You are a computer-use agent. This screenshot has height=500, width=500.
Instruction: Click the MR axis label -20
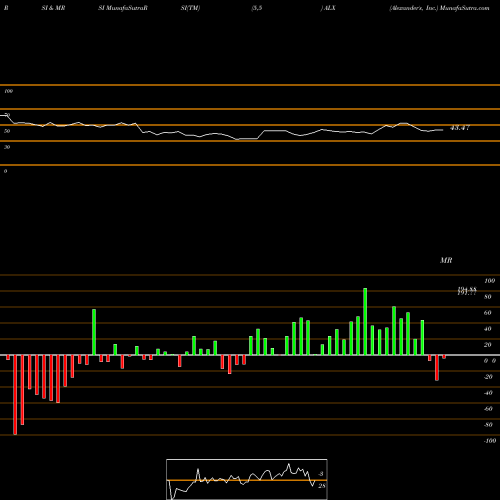pos(488,377)
